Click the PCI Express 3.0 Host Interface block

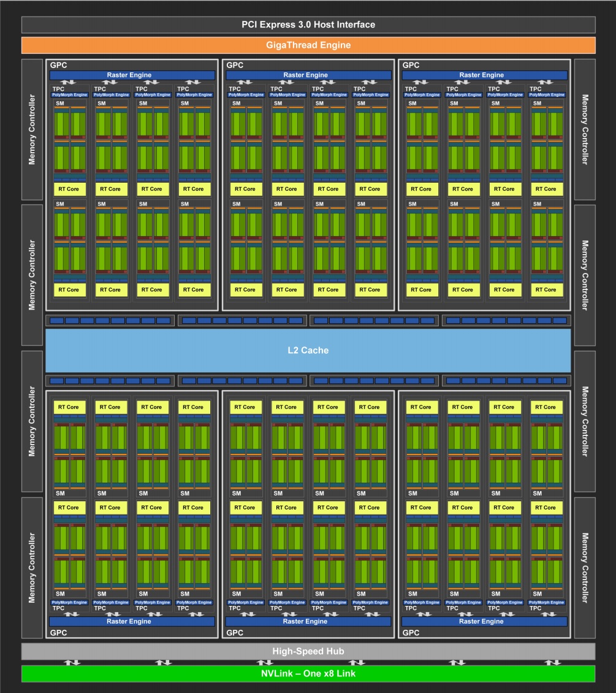(x=308, y=25)
